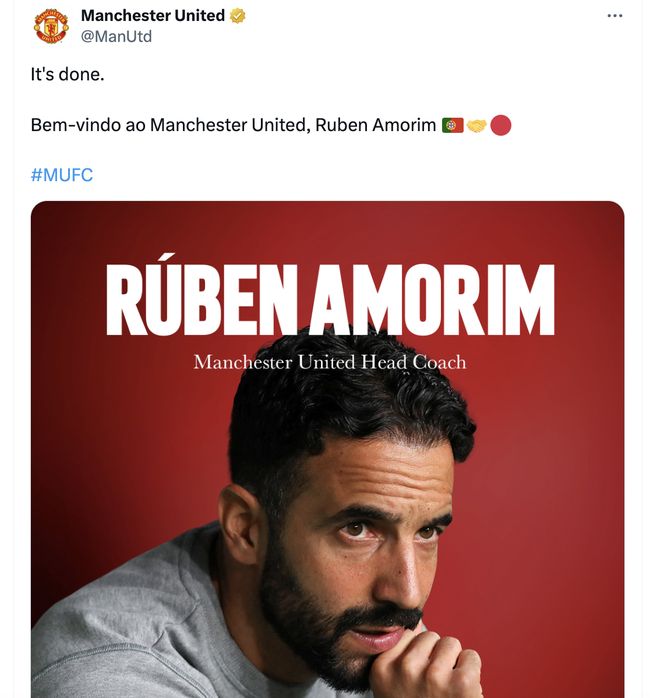Open the Manchester United crest profile avatar
Viewport: 650px width, 698px height.
51,26
